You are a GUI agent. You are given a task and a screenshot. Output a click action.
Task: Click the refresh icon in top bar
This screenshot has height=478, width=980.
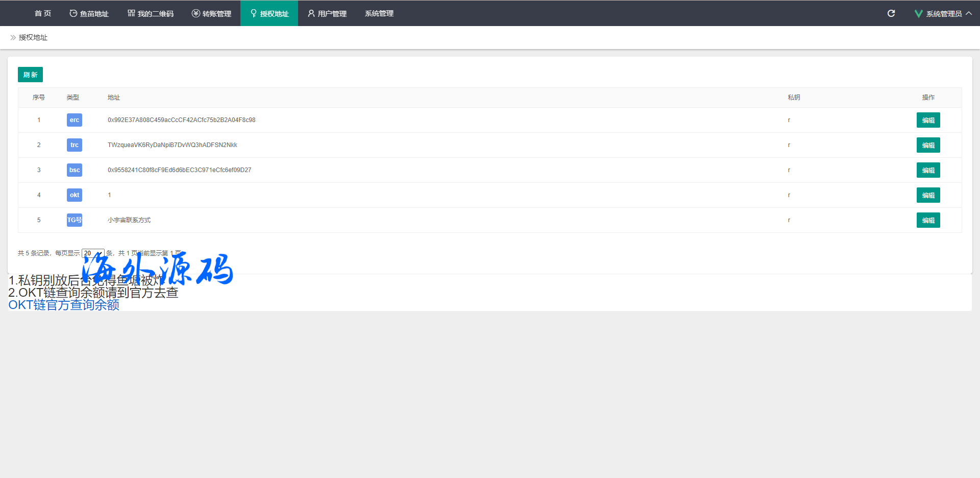point(891,13)
